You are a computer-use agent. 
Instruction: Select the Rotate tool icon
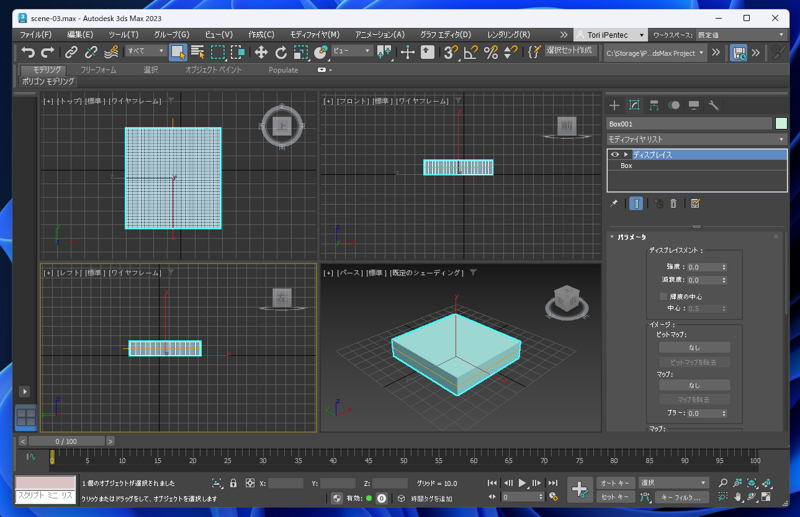click(x=281, y=52)
